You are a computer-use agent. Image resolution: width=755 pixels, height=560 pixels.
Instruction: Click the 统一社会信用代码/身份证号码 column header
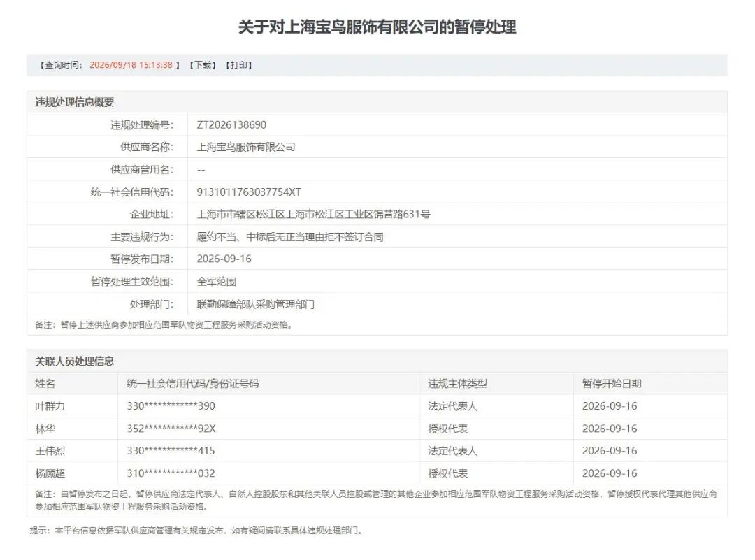(193, 384)
